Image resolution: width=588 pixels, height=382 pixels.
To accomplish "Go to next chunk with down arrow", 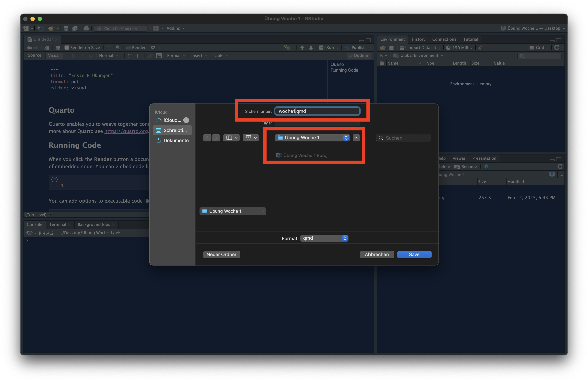I will coord(311,48).
